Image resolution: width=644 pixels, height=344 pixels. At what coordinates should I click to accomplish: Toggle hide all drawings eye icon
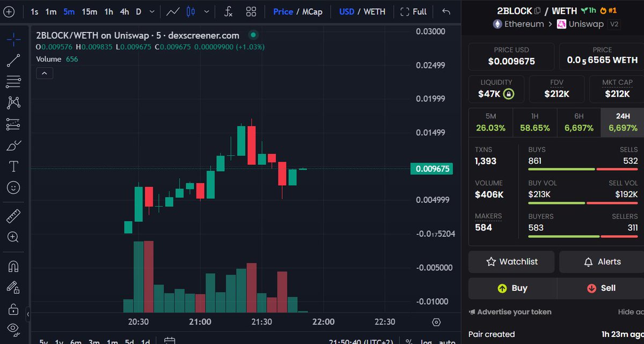[x=13, y=329]
